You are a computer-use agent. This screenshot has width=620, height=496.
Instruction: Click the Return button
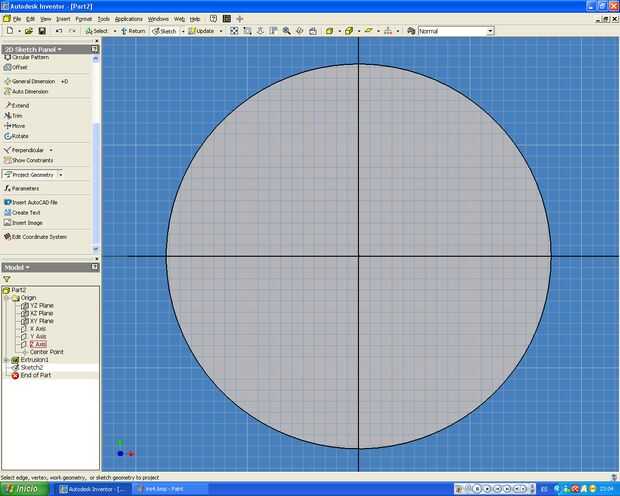pyautogui.click(x=133, y=31)
